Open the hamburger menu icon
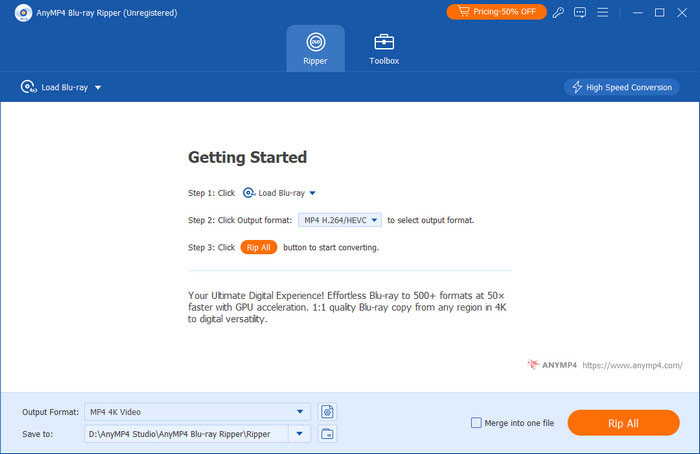Viewport: 700px width, 454px height. (x=603, y=12)
